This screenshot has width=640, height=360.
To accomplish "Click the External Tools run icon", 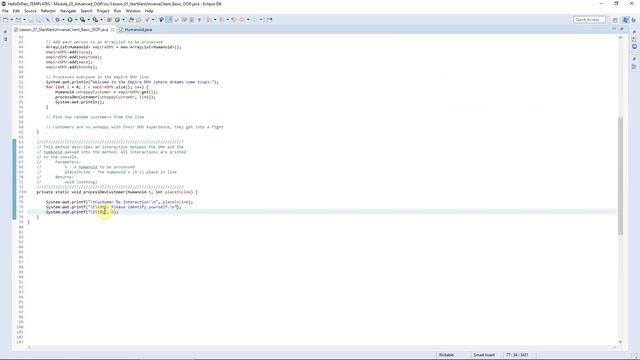I will point(95,20).
